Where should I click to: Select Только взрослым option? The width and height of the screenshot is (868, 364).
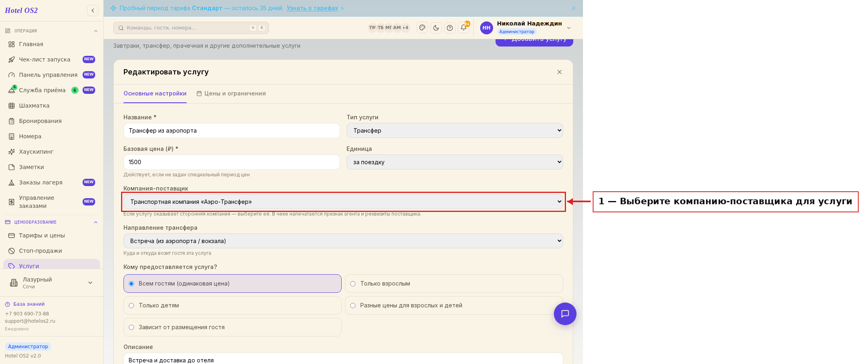pos(454,284)
